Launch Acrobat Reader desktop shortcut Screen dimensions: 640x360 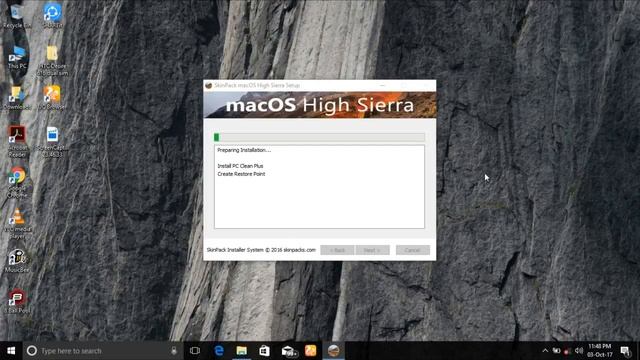(x=17, y=142)
